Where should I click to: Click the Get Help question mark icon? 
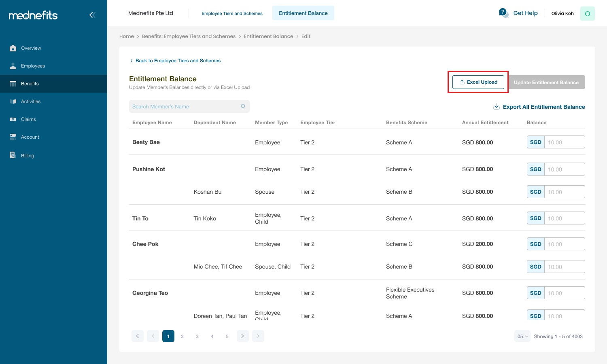click(x=503, y=12)
